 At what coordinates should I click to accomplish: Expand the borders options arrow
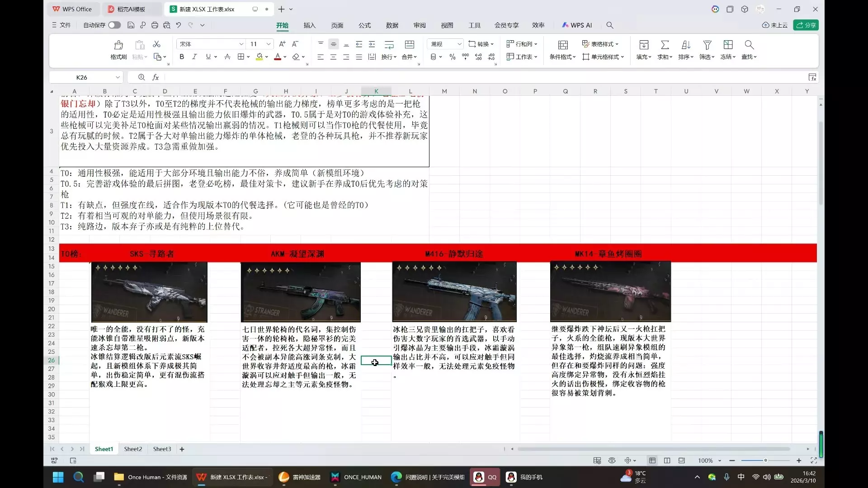[248, 57]
